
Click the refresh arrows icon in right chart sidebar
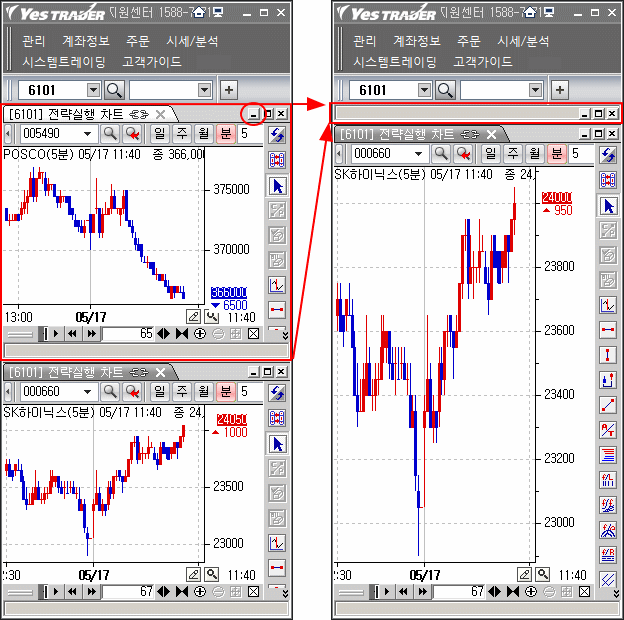click(x=607, y=154)
